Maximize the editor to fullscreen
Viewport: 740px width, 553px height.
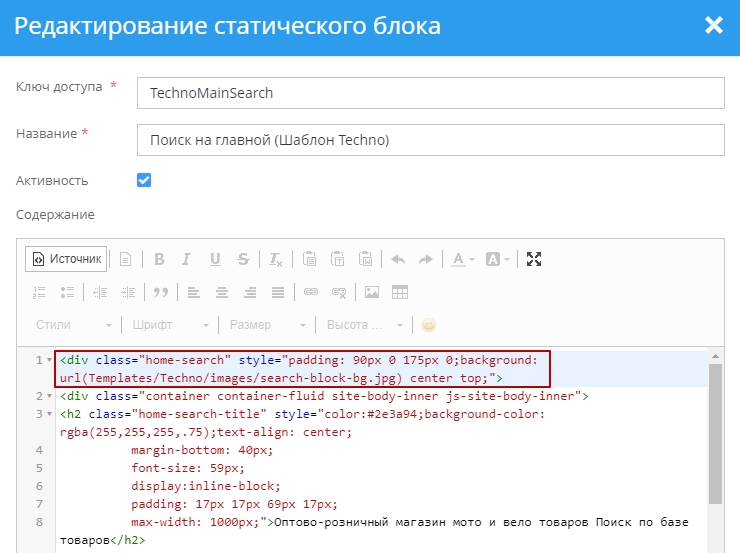(x=534, y=260)
